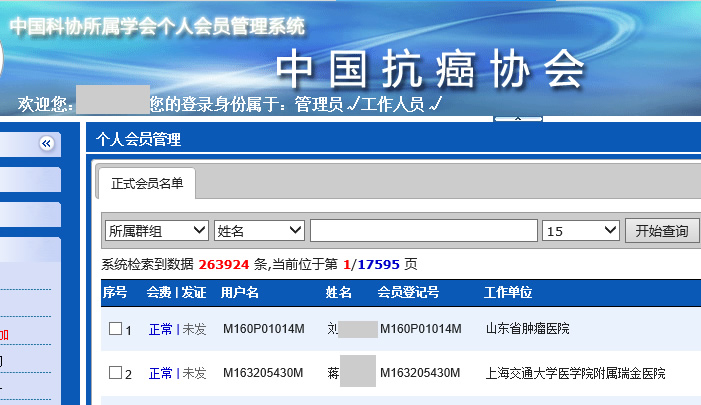Click the 用户名 column header
Screen dimensions: 701x405
[240, 292]
